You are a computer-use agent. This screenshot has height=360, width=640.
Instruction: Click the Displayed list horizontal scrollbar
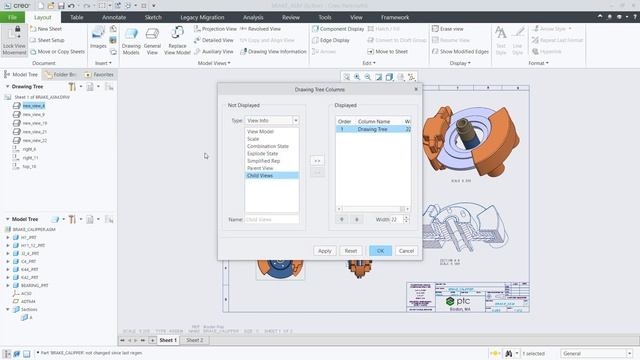click(x=373, y=209)
